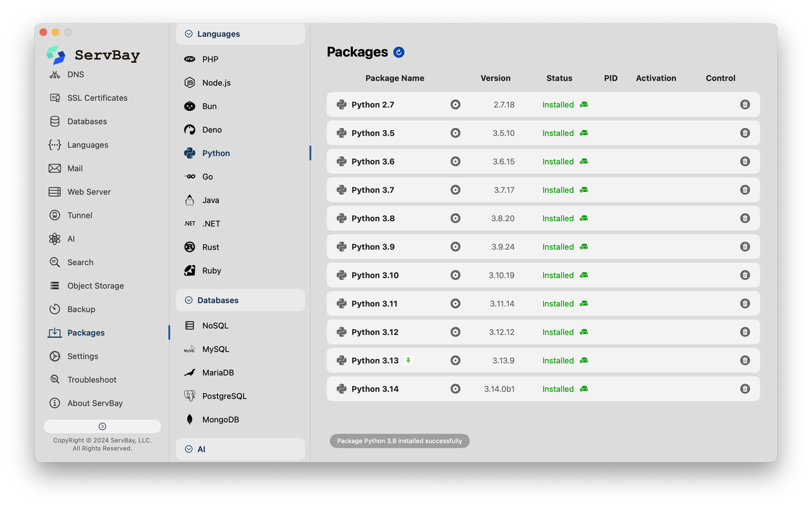Expand the AI section header

click(x=240, y=449)
